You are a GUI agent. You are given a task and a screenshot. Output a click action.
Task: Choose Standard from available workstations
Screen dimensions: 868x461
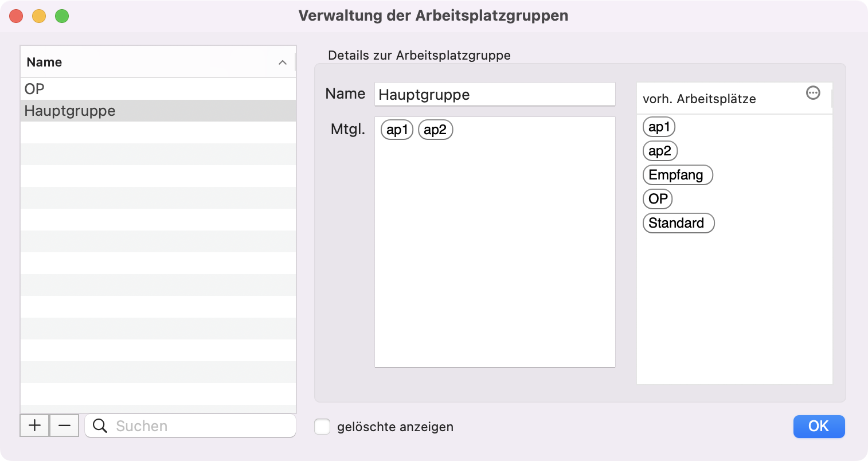point(678,223)
